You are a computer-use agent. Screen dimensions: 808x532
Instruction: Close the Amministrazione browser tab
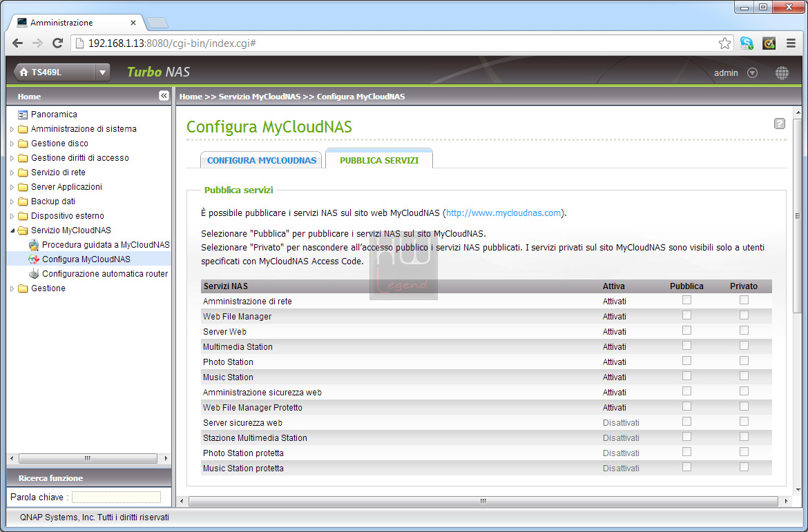[x=133, y=23]
